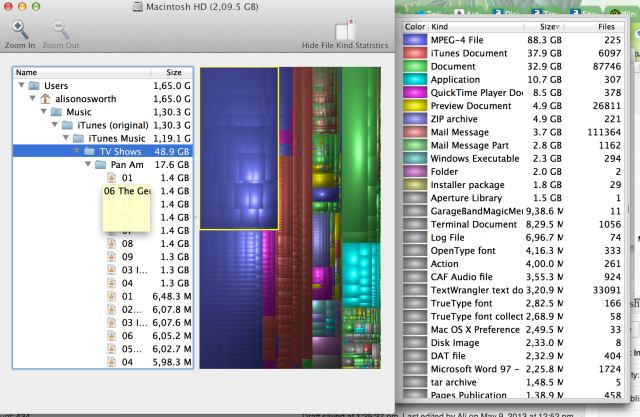640x417 pixels.
Task: Click the file icon of the 08 episode
Action: (x=111, y=244)
